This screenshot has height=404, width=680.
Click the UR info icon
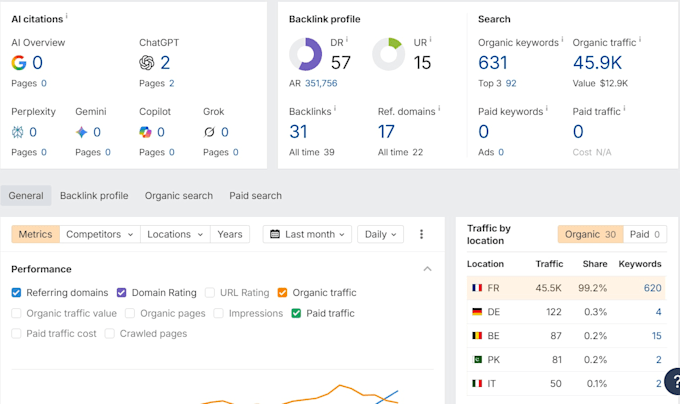pyautogui.click(x=431, y=40)
